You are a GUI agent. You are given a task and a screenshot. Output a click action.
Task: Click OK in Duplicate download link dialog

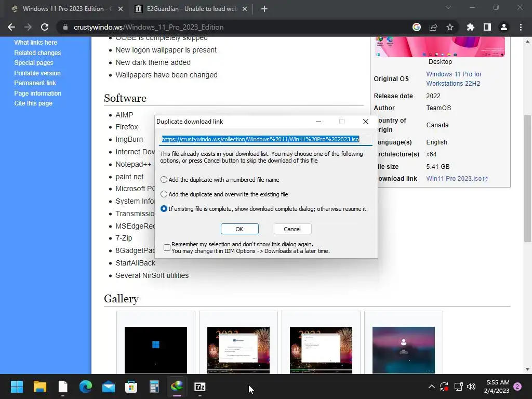pyautogui.click(x=240, y=229)
